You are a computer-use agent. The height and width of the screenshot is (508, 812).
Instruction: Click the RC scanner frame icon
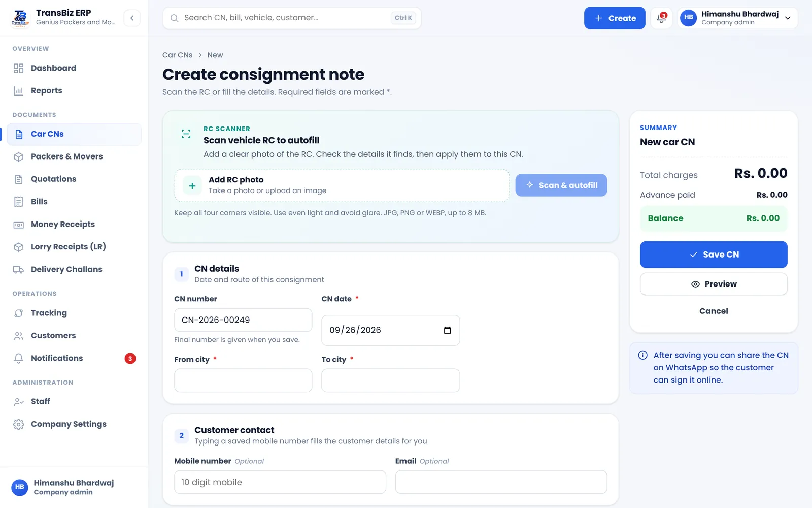[186, 134]
